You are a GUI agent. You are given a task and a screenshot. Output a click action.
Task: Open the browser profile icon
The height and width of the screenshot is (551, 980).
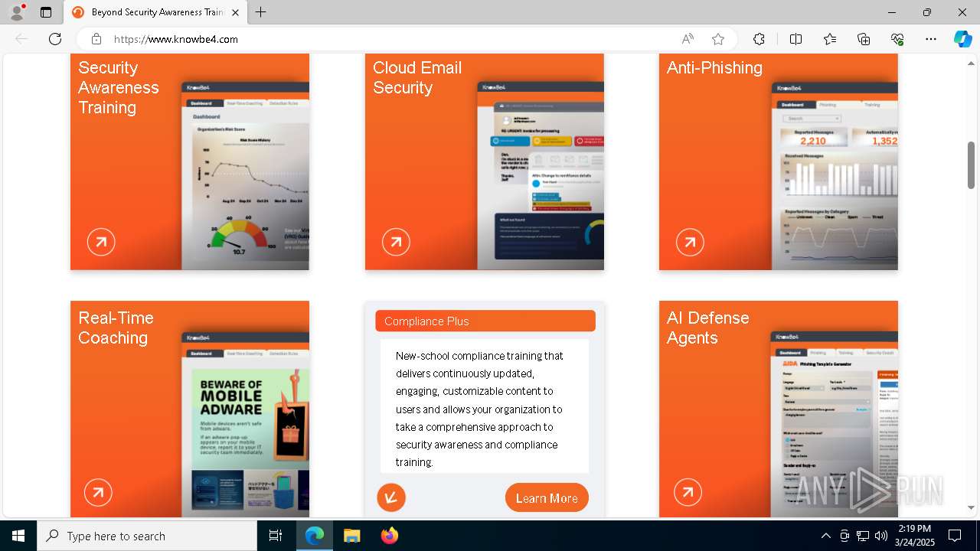17,12
